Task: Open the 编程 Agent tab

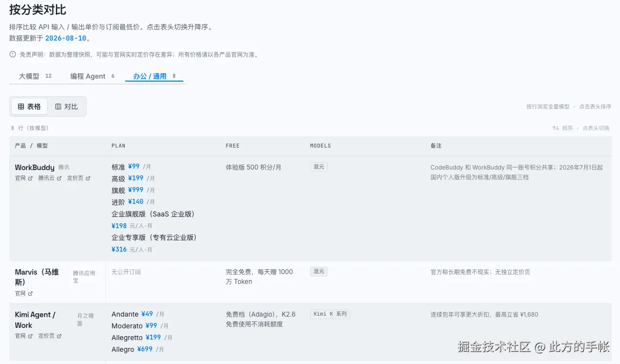Action: pyautogui.click(x=92, y=76)
